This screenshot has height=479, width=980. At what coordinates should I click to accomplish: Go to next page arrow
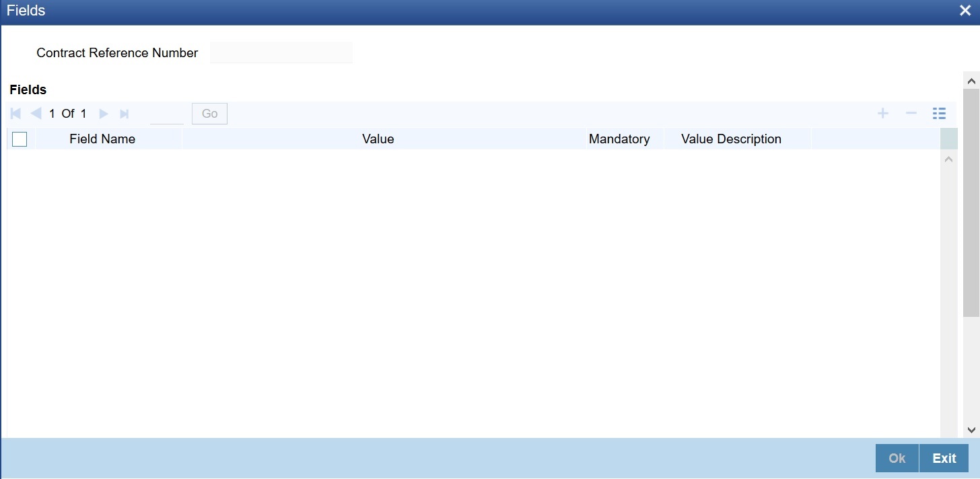click(x=104, y=114)
